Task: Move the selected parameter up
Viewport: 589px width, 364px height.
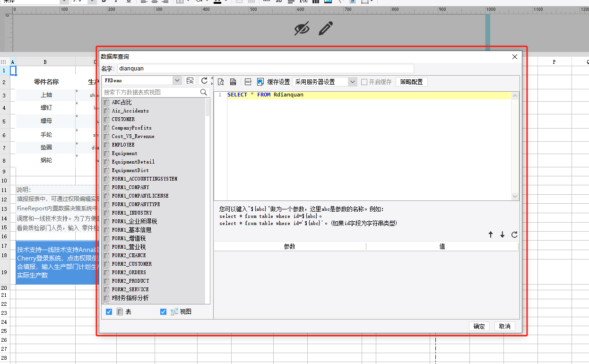Action: pos(491,234)
